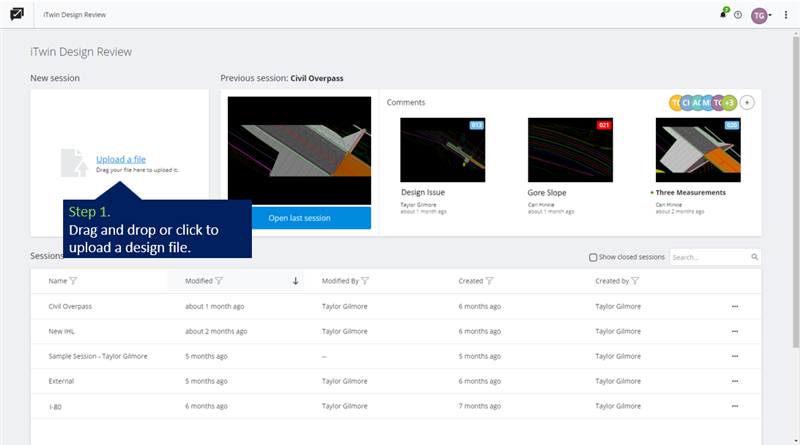The width and height of the screenshot is (800, 445).
Task: Select the I-80 session row
Action: pyautogui.click(x=56, y=406)
